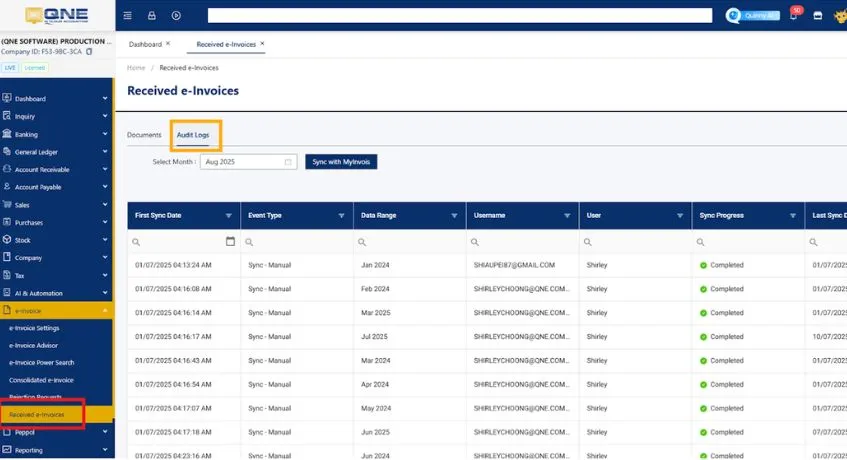Image resolution: width=847 pixels, height=460 pixels.
Task: Click the Banking sidebar icon
Action: click(7, 133)
